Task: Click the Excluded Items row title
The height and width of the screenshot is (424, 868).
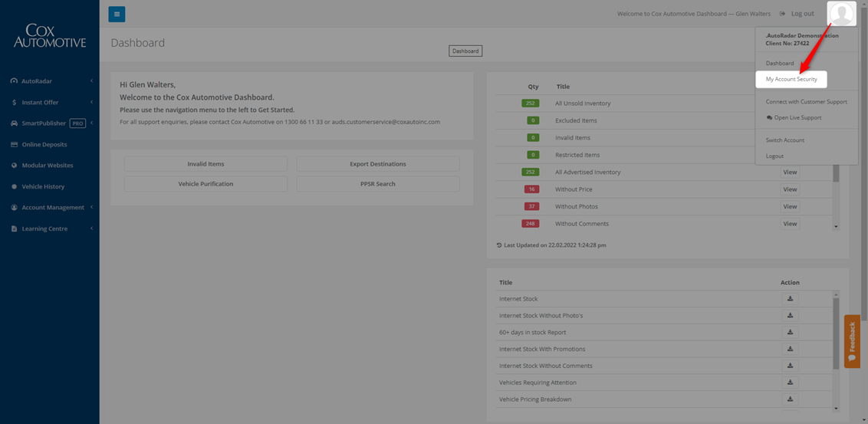Action: (576, 120)
